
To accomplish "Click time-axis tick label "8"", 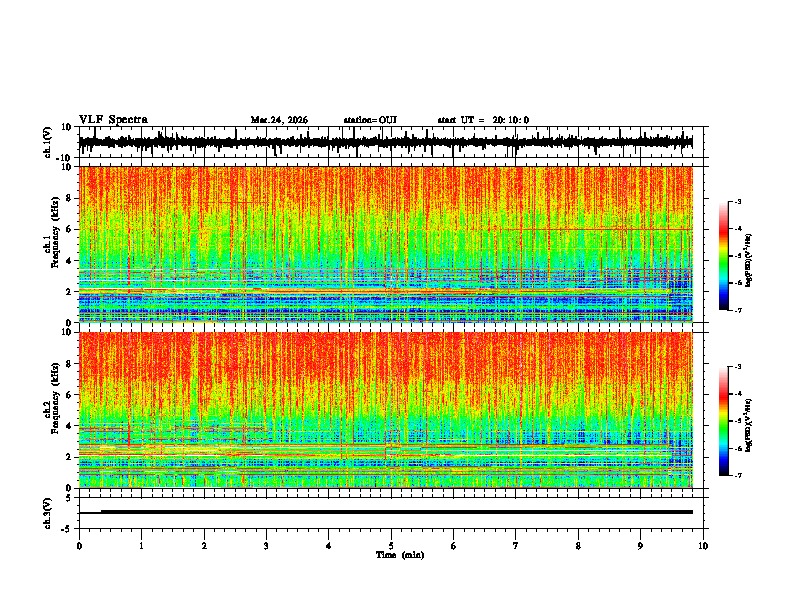I will click(x=578, y=546).
